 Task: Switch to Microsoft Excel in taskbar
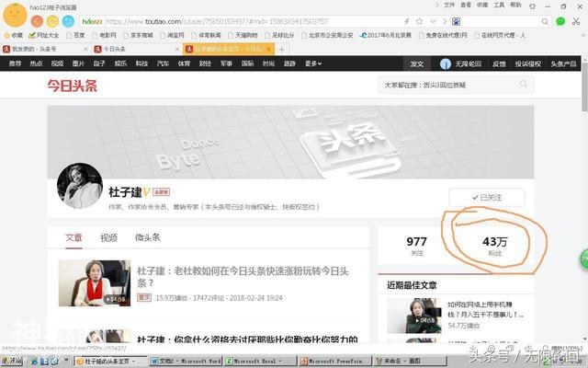(259, 362)
